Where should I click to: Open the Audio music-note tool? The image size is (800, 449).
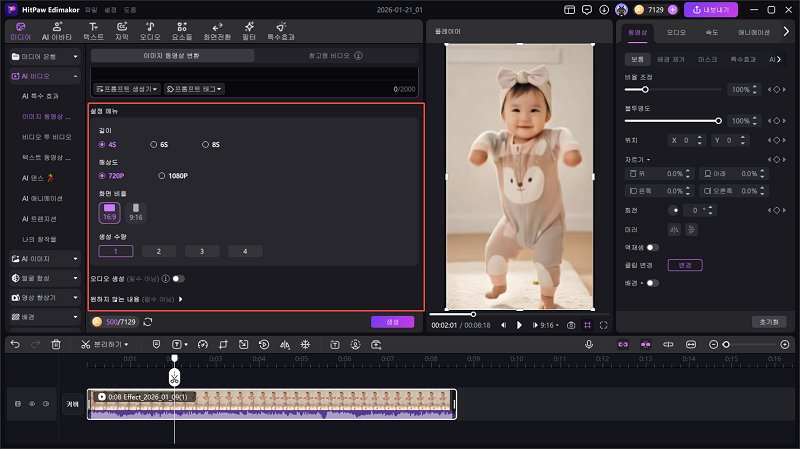150,31
